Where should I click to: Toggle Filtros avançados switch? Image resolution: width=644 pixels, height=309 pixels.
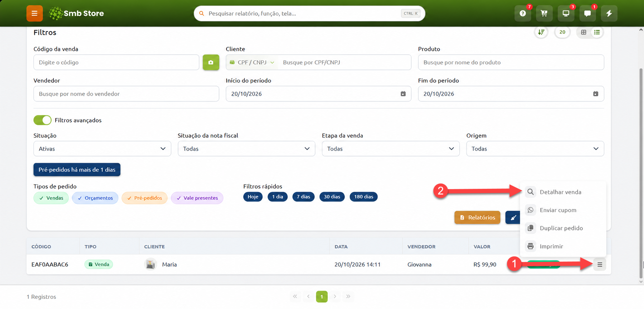click(x=42, y=120)
